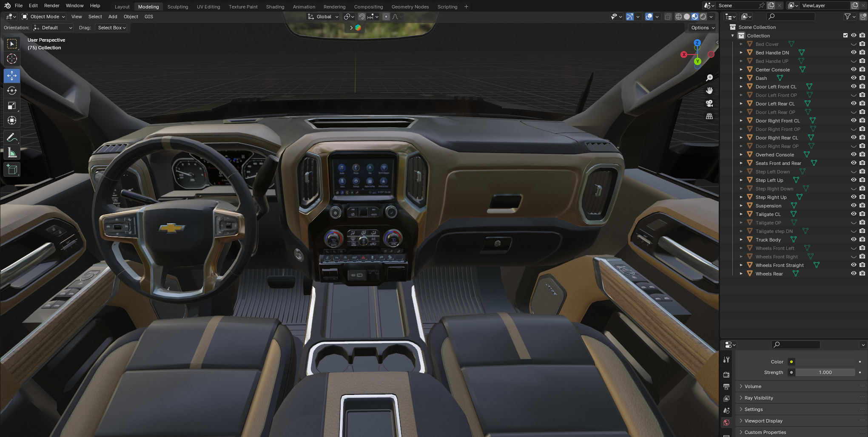Open the GIS menu in viewport header
Image resolution: width=868 pixels, height=437 pixels.
click(x=148, y=17)
